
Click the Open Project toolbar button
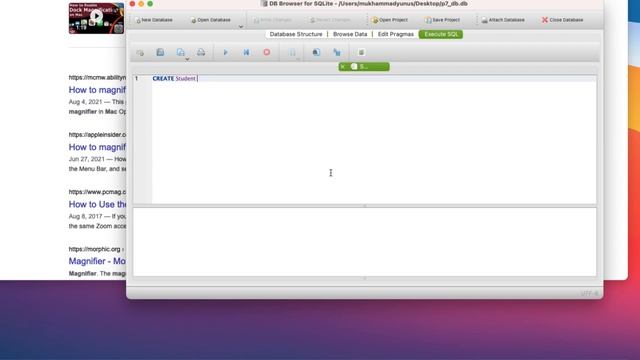coord(389,20)
